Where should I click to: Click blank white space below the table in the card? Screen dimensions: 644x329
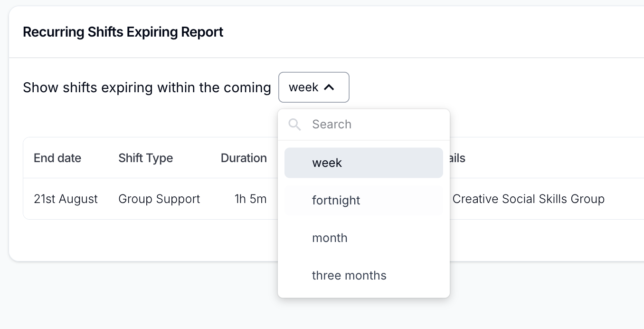[142, 240]
